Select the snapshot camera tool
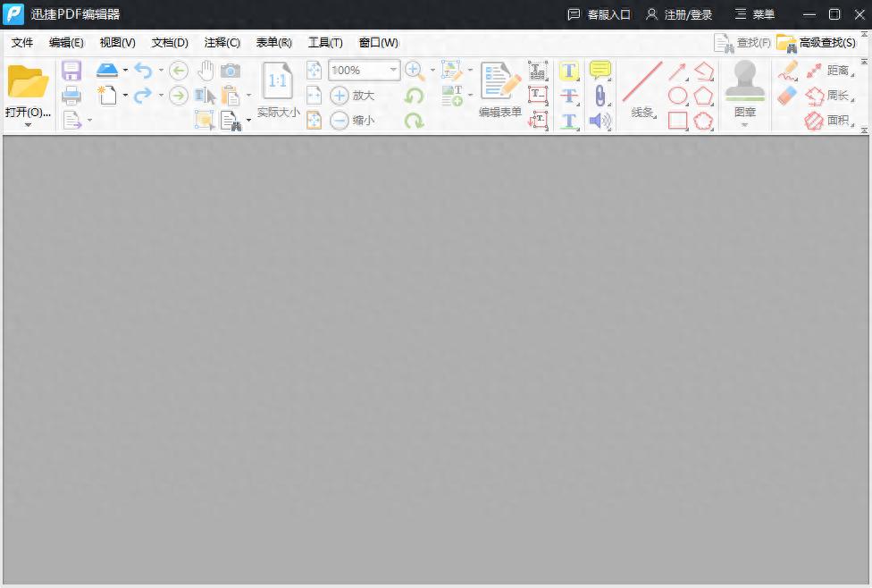The width and height of the screenshot is (872, 588). (231, 70)
